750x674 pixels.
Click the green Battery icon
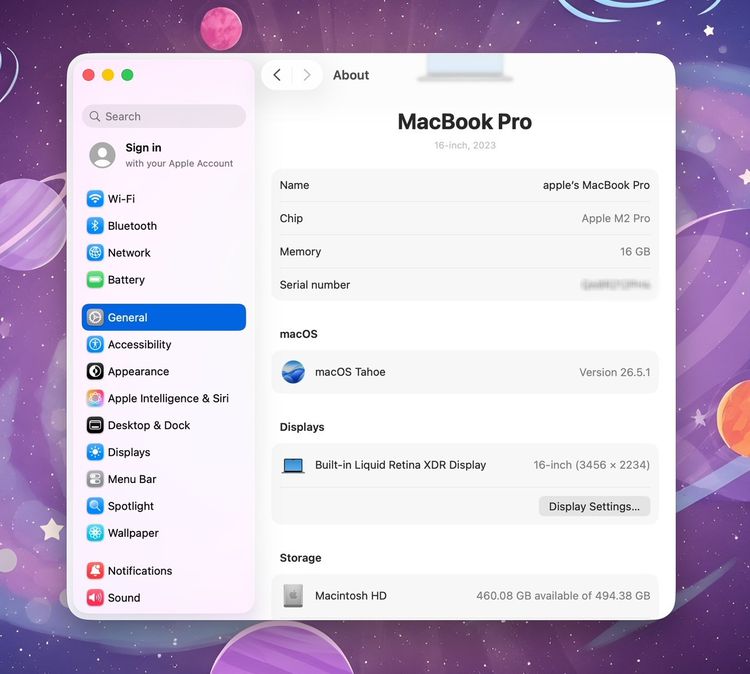(x=95, y=279)
